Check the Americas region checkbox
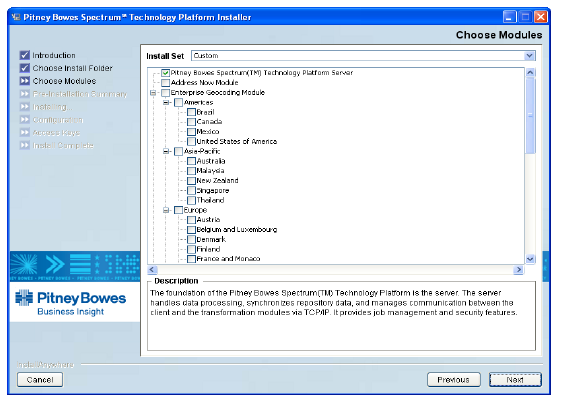This screenshot has height=409, width=563. pos(178,102)
